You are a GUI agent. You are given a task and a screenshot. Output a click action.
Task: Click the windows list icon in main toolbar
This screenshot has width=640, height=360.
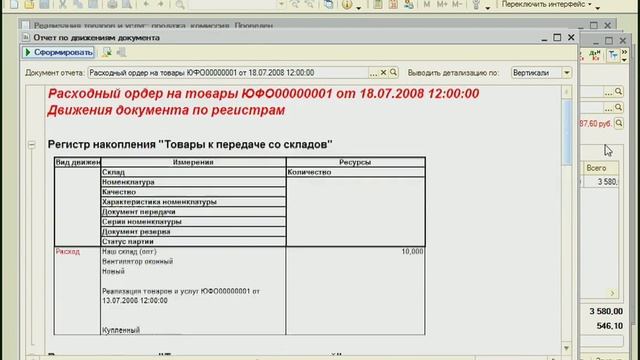click(x=329, y=4)
